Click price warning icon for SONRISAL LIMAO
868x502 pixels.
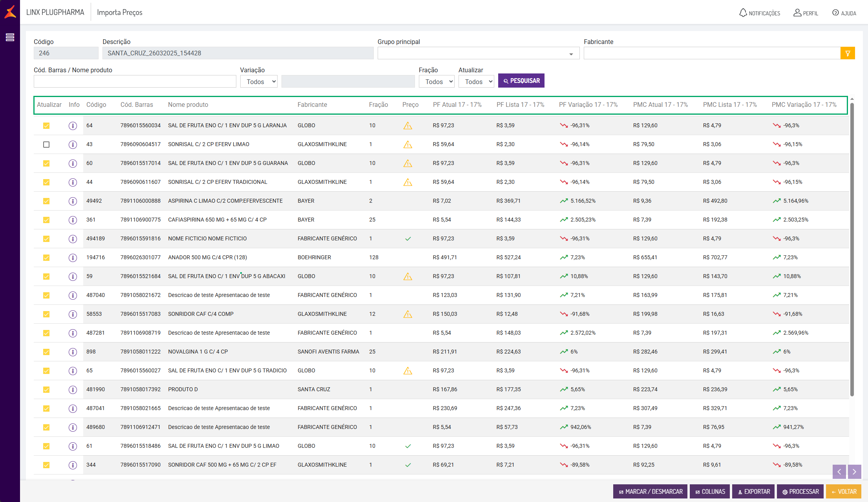tap(408, 145)
